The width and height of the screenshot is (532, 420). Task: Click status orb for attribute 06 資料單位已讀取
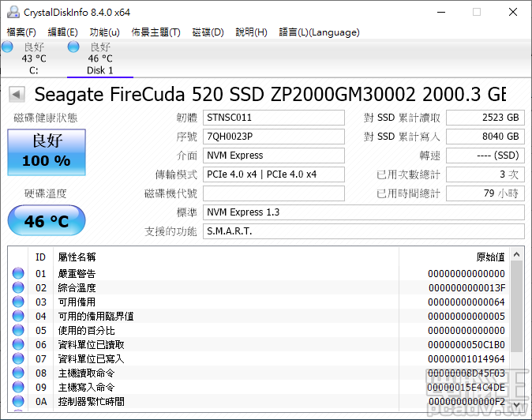(x=18, y=344)
